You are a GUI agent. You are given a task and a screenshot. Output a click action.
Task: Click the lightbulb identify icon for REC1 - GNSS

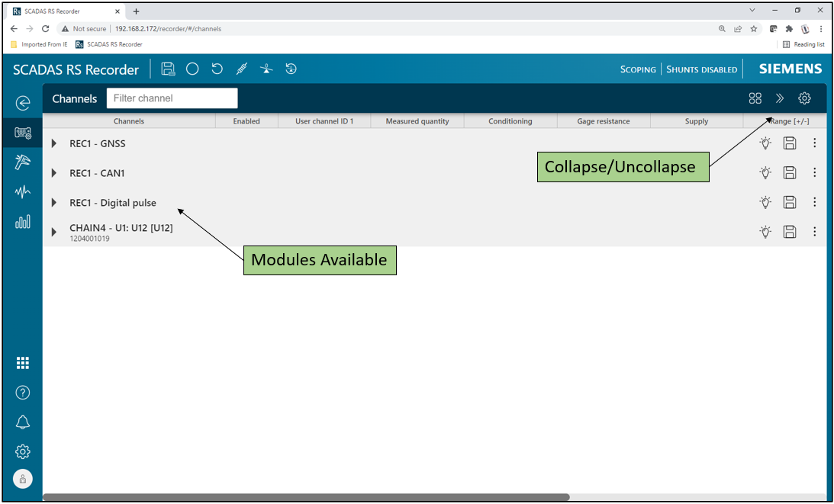click(765, 143)
